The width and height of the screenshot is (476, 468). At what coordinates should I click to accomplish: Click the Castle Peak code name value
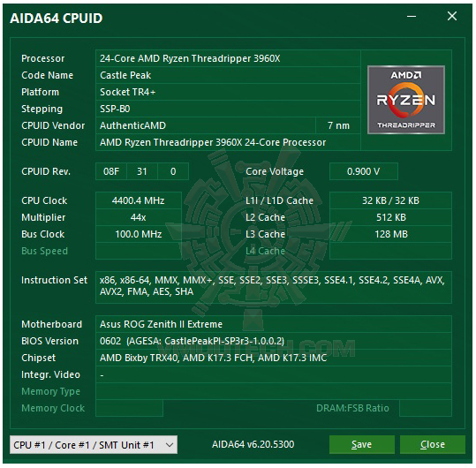click(x=125, y=75)
